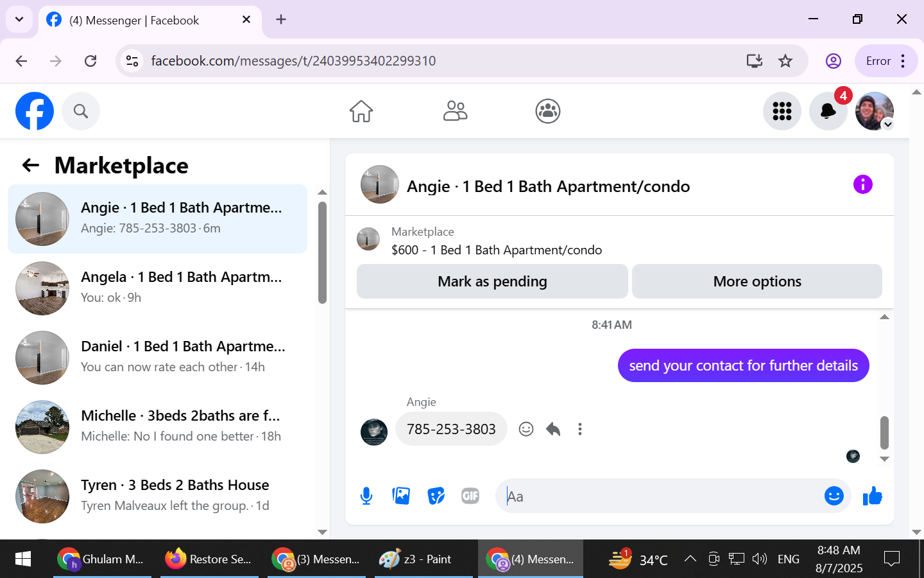Open the $600 - 1 Bed 1 Bath Apartment/condo listing

click(x=497, y=250)
